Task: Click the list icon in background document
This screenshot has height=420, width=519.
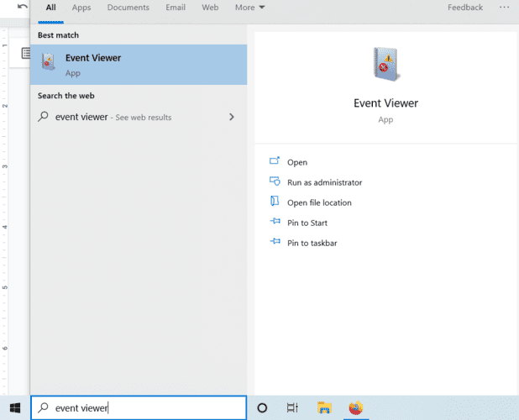Action: (x=26, y=53)
